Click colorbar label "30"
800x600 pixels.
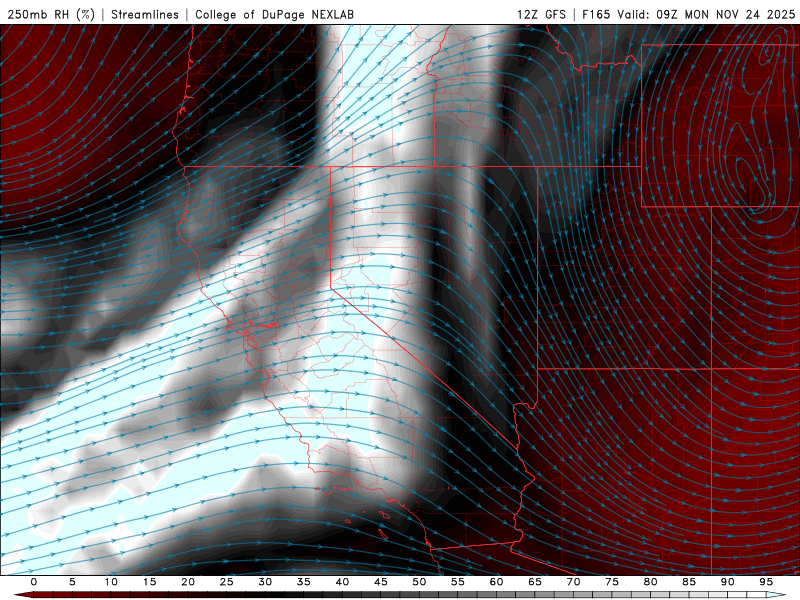pos(265,582)
